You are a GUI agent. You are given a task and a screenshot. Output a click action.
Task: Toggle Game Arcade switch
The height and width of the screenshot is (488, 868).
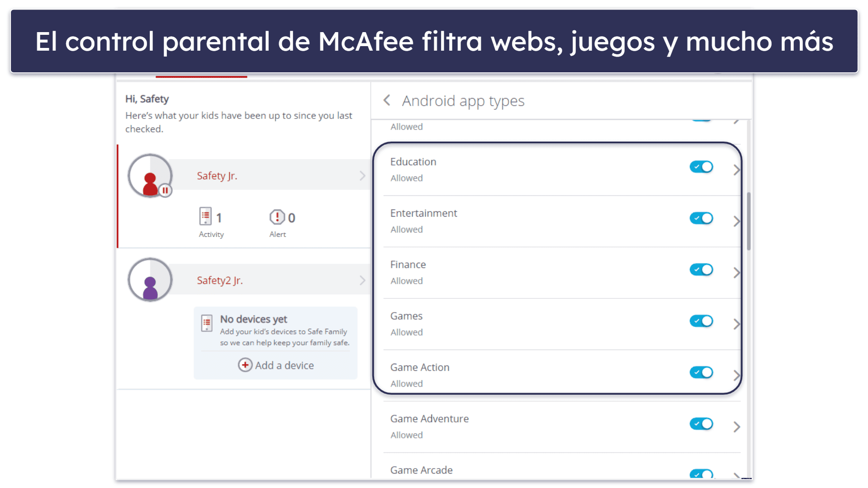[x=701, y=474]
